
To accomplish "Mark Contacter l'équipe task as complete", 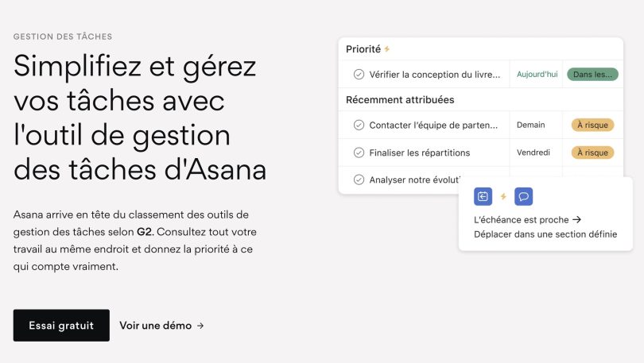I will click(x=359, y=125).
